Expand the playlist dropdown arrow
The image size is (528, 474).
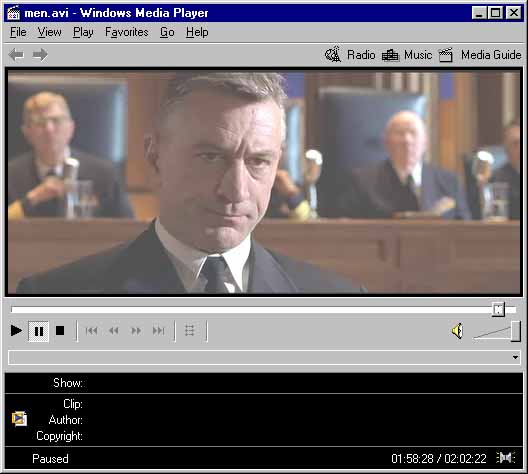515,357
